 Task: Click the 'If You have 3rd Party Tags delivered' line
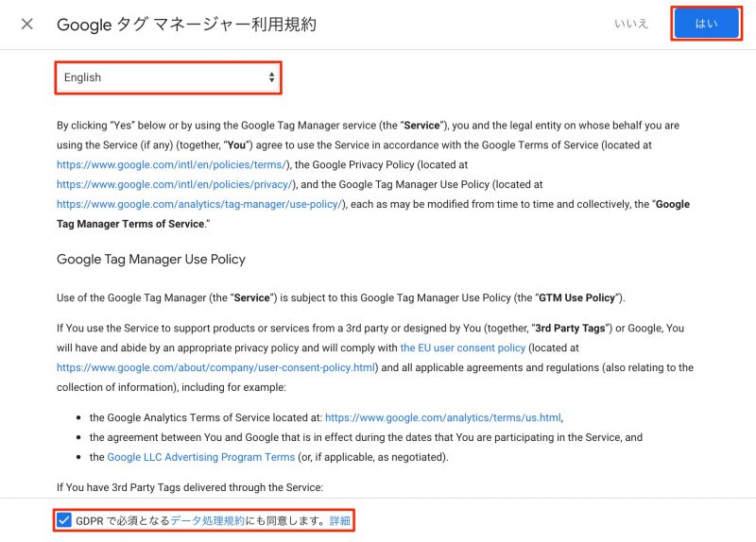(x=191, y=487)
